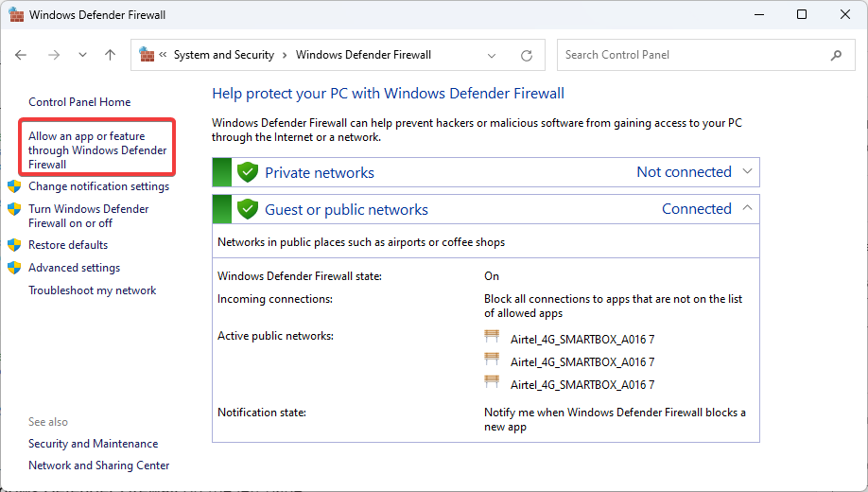Click green shield icon for Private networks

click(248, 172)
